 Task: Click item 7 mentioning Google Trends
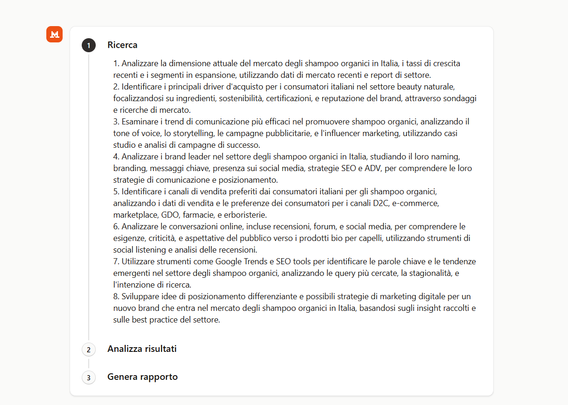pos(295,273)
